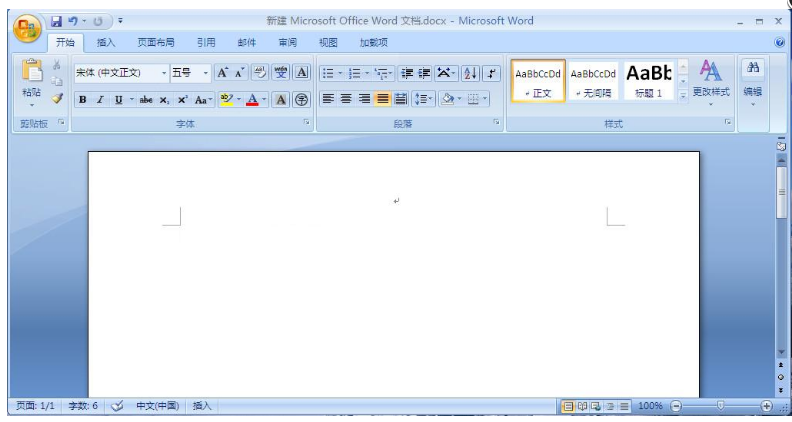Apply the 正文 style
Screen dimensions: 792x422
point(538,81)
